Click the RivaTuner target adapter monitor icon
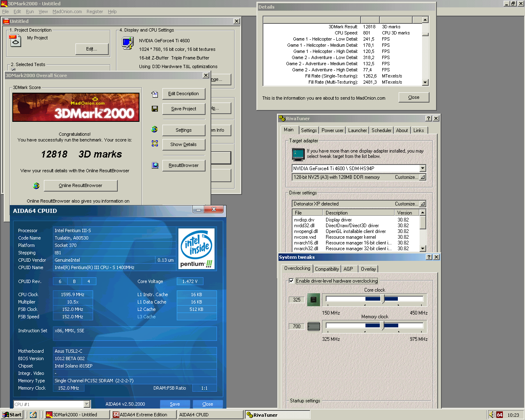Screen dimensions: 525x420 (x=298, y=154)
